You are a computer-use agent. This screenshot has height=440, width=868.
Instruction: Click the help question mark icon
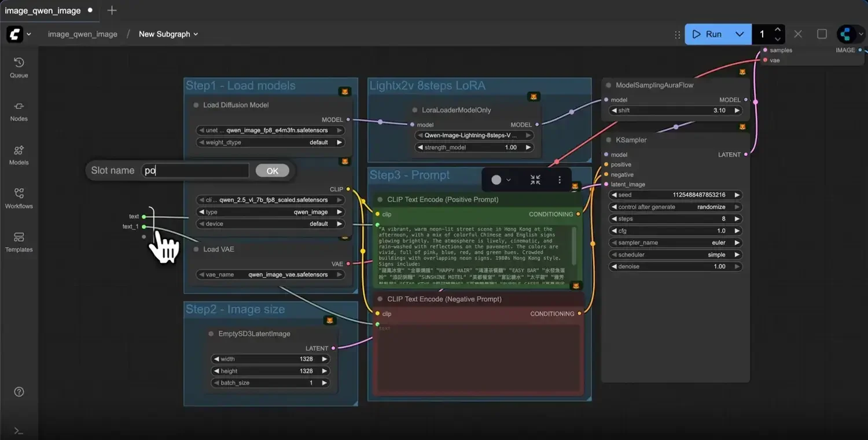coord(19,392)
